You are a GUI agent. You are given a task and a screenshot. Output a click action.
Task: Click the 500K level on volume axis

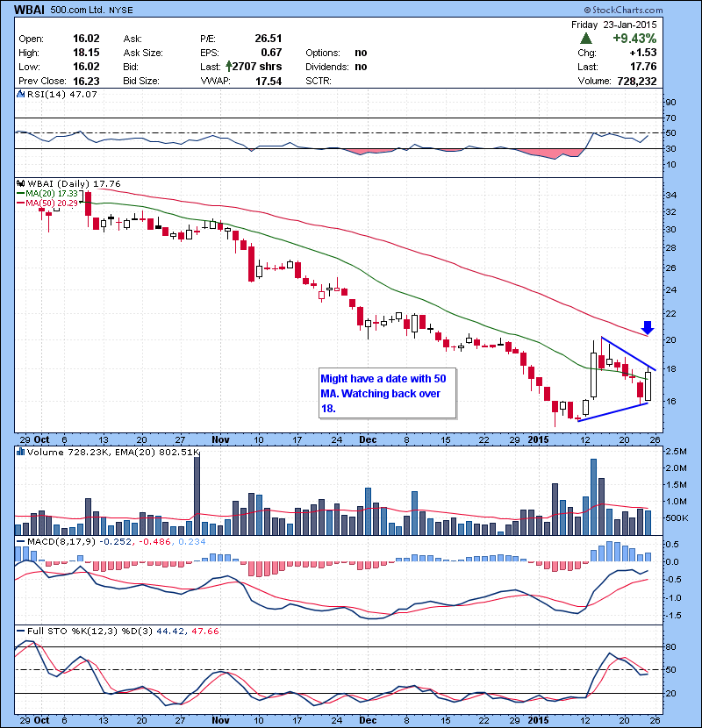(x=676, y=517)
